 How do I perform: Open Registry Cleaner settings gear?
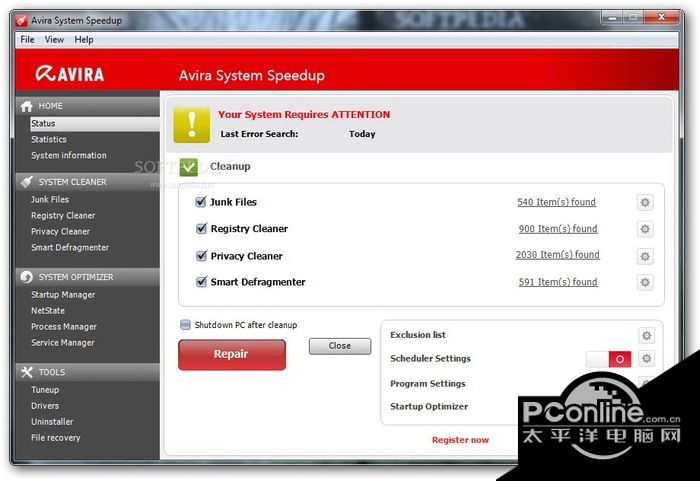[645, 229]
